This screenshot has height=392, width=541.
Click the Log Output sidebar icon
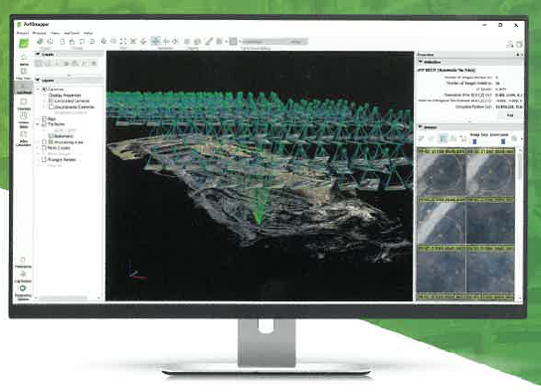23,276
